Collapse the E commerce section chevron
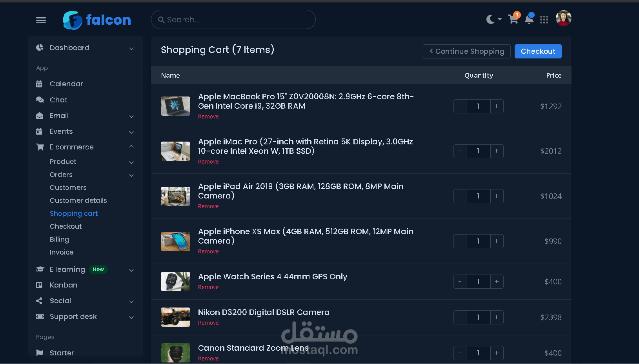Image resolution: width=639 pixels, height=364 pixels. pos(131,146)
